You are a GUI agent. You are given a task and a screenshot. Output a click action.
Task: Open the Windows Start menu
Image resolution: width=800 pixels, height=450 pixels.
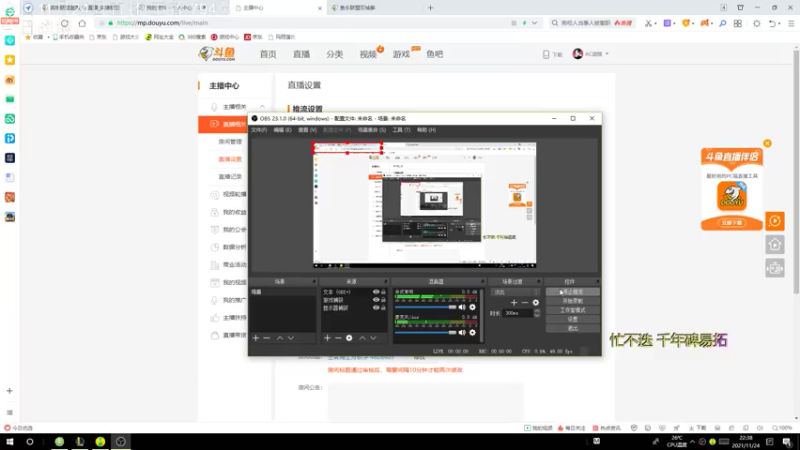[9, 442]
